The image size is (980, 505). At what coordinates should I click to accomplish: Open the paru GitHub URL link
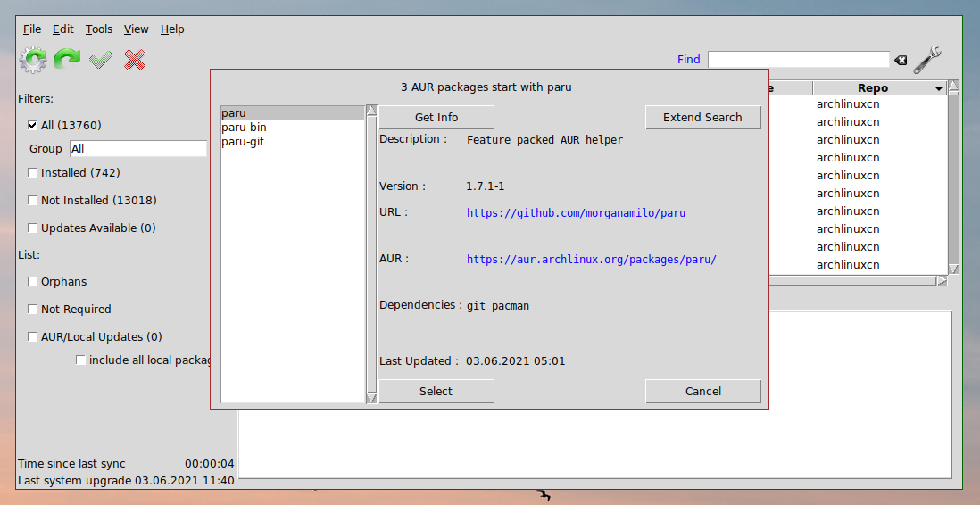click(576, 213)
